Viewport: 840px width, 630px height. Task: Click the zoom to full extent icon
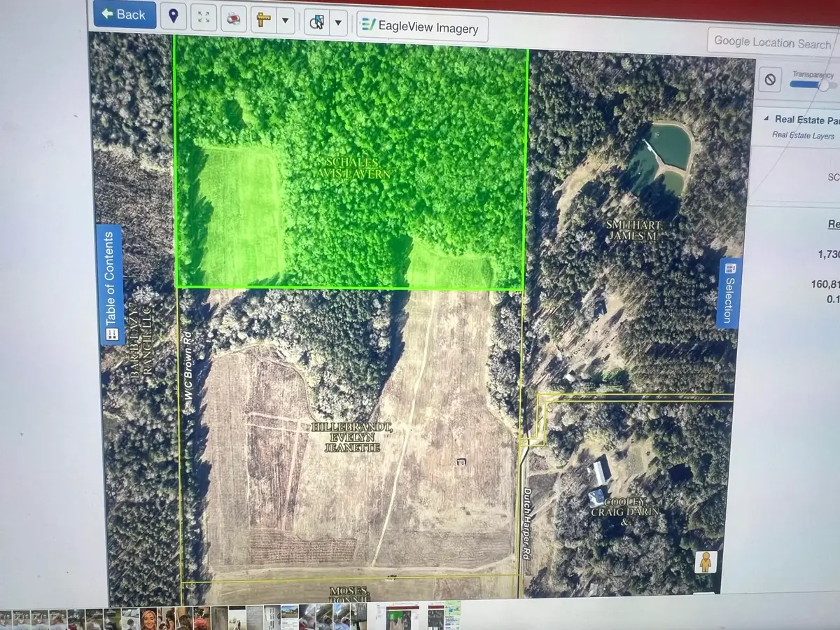coord(204,17)
